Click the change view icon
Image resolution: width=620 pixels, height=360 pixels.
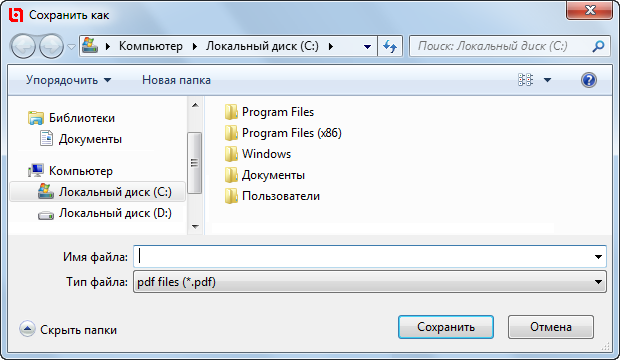click(x=525, y=80)
